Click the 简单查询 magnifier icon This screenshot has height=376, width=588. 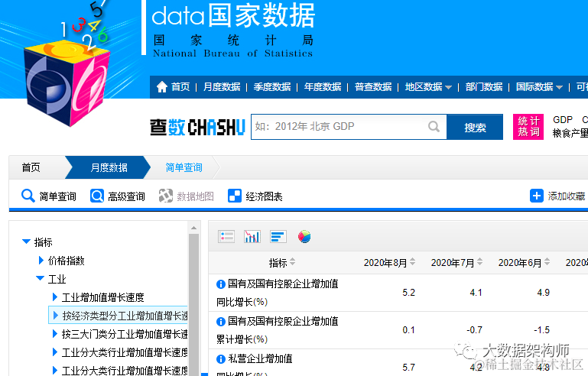[28, 196]
